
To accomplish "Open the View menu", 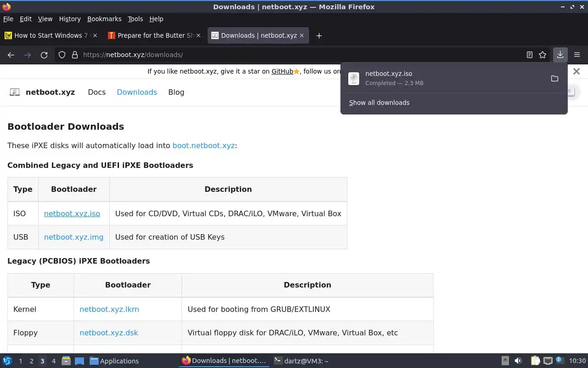I will (45, 19).
